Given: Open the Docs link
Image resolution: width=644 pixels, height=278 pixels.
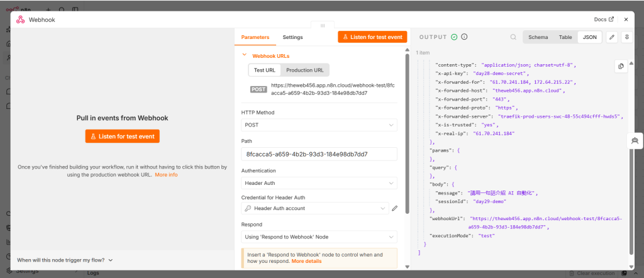Looking at the screenshot, I should [604, 19].
